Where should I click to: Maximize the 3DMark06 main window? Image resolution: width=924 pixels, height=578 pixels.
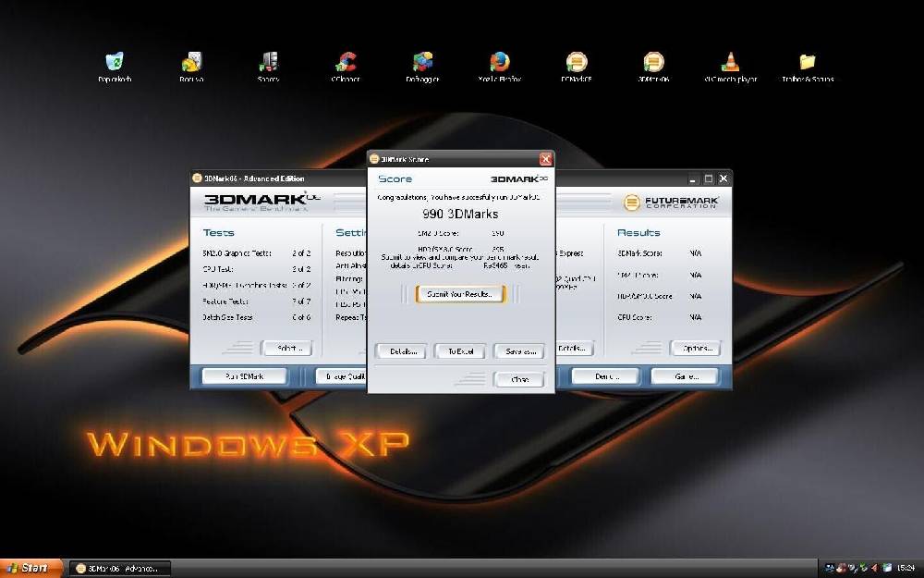709,178
